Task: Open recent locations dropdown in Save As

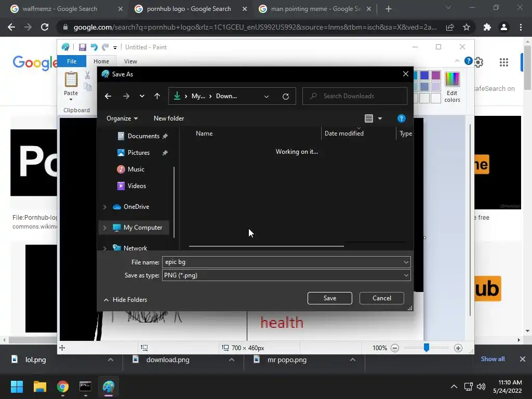Action: 142,96
